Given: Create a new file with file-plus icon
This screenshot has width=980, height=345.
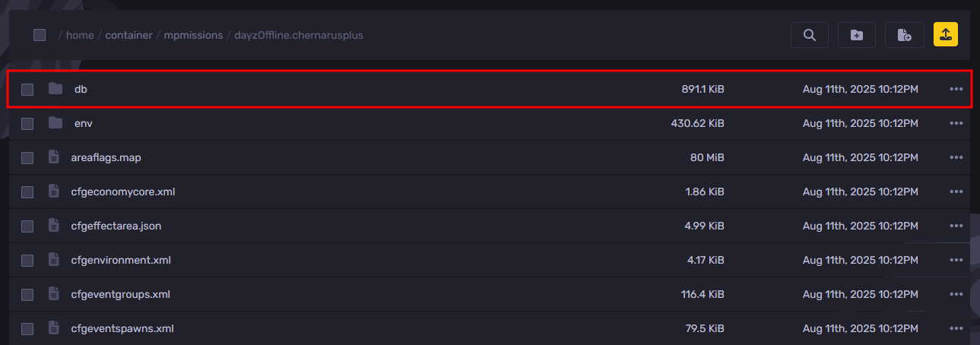Looking at the screenshot, I should click(904, 35).
